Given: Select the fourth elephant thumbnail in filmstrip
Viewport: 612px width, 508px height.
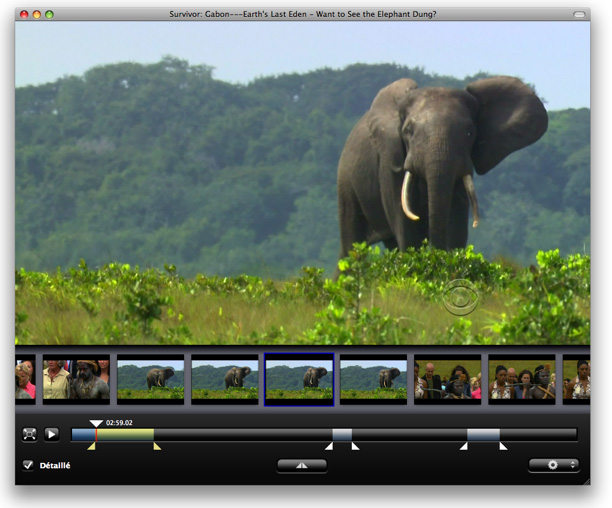Looking at the screenshot, I should tap(374, 379).
